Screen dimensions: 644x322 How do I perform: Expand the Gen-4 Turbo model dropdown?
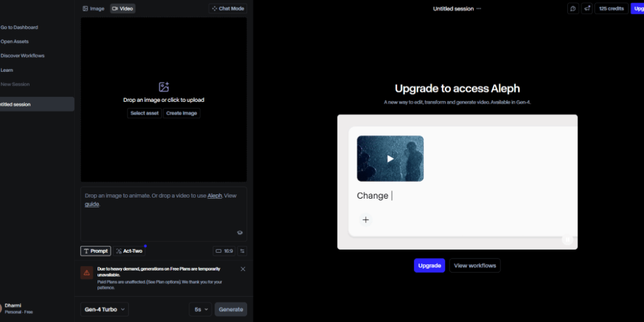(x=105, y=309)
